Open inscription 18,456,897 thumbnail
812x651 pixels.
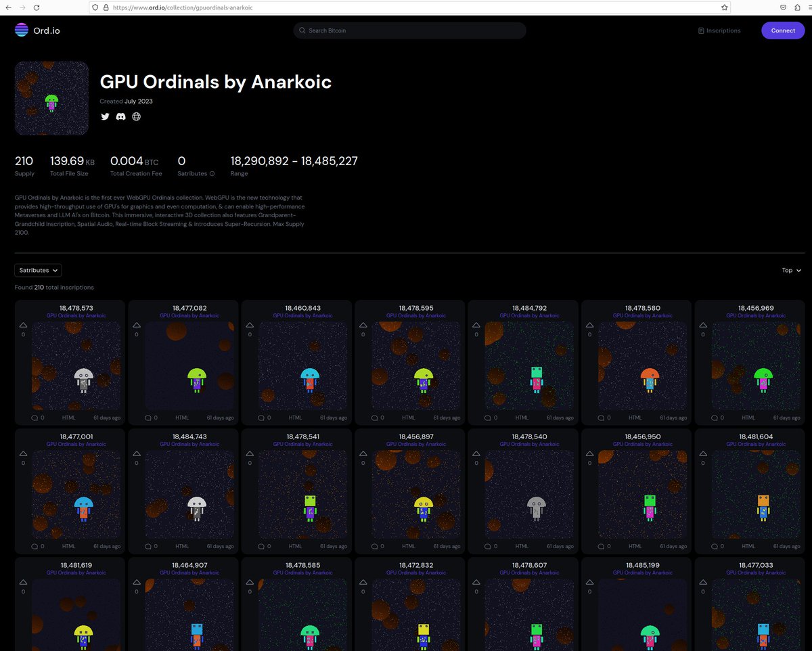pyautogui.click(x=416, y=495)
